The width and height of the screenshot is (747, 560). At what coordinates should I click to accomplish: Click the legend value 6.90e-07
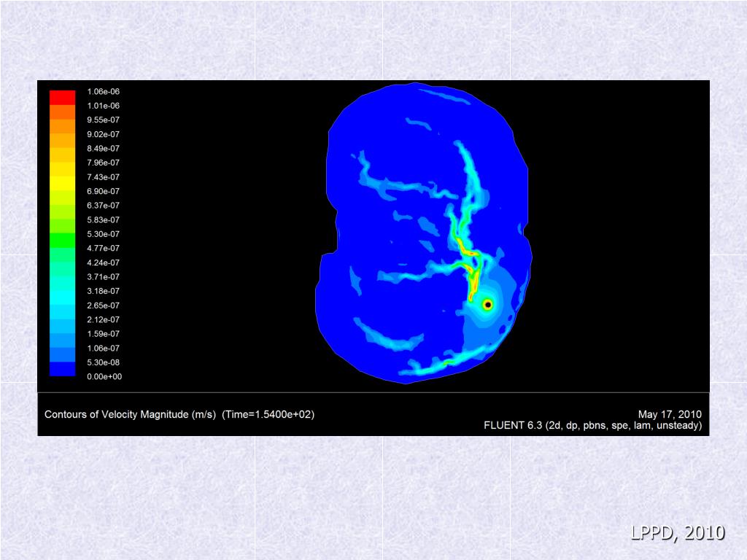point(103,192)
